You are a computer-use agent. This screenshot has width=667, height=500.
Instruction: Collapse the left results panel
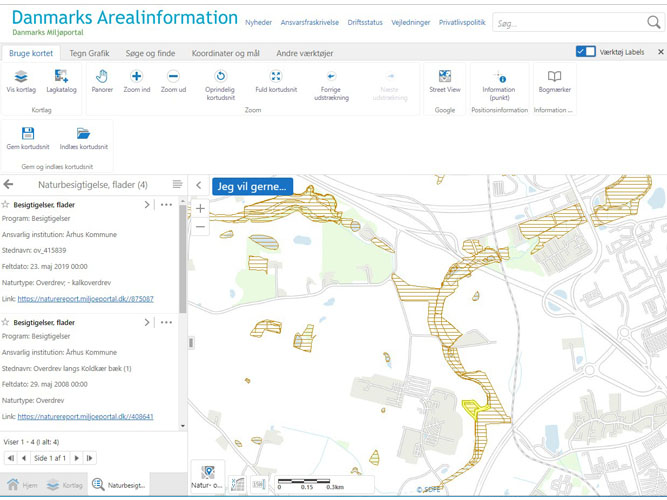tap(198, 185)
